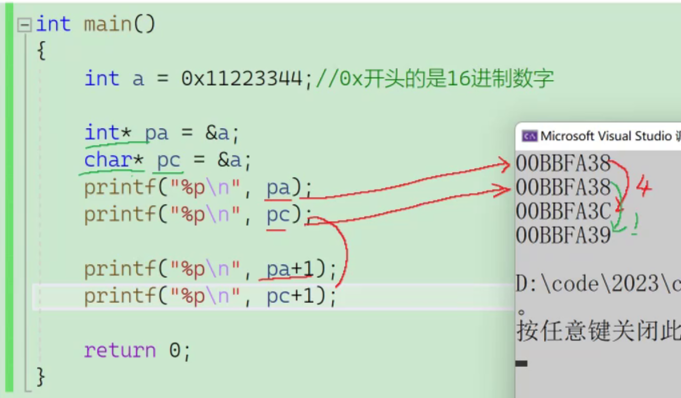This screenshot has height=398, width=681.
Task: Click the pc argument in second printf
Action: (x=278, y=215)
